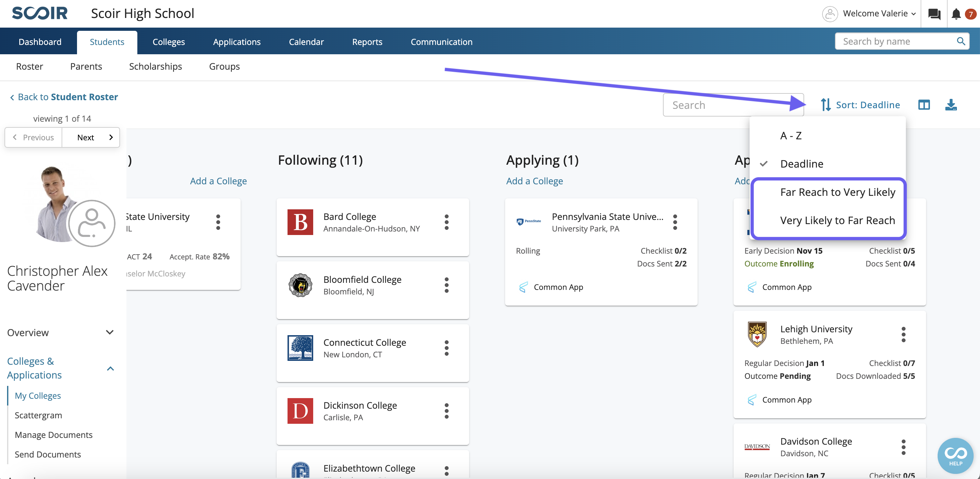Click Next student button

point(91,137)
